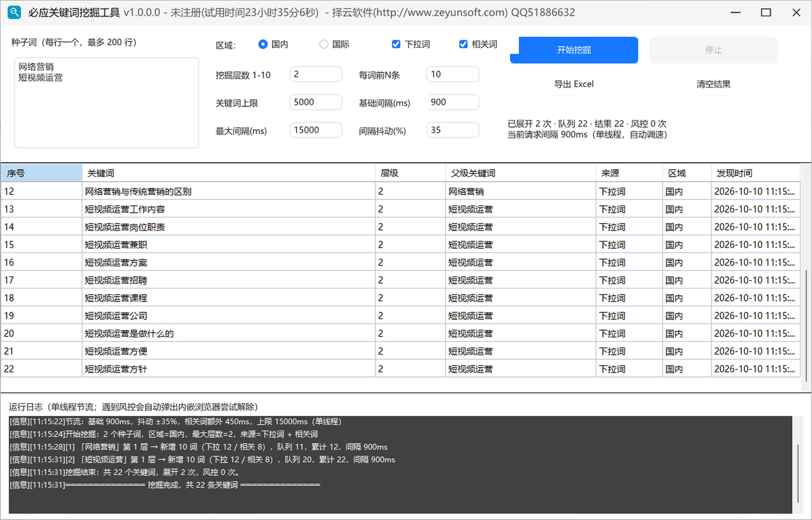Click the 序号 cell 22
The width and height of the screenshot is (812, 520).
click(42, 369)
